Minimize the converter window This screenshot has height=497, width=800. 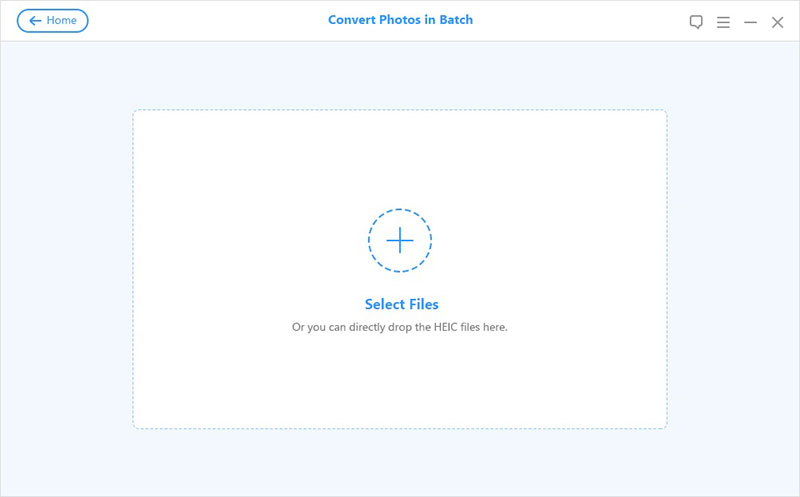[x=750, y=22]
